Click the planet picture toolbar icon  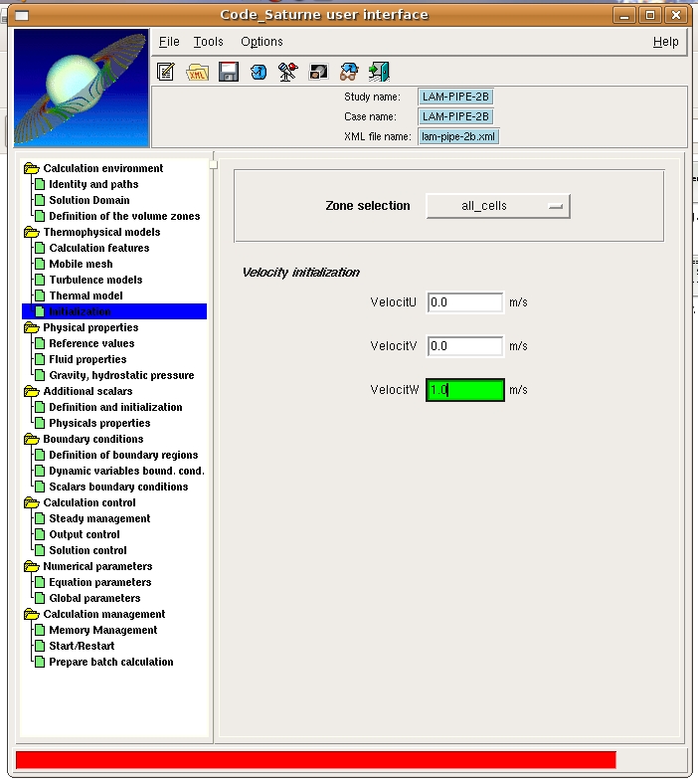click(x=318, y=72)
